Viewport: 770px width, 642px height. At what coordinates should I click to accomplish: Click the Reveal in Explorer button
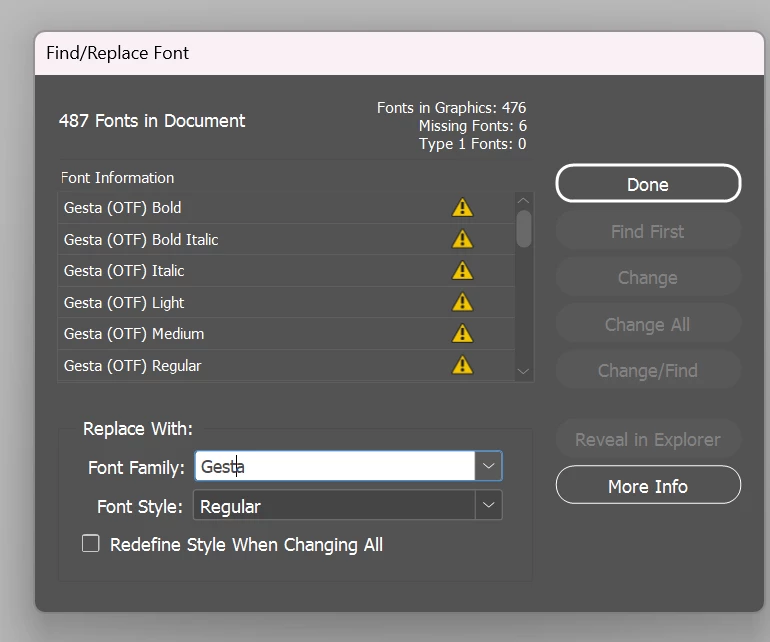coord(648,439)
